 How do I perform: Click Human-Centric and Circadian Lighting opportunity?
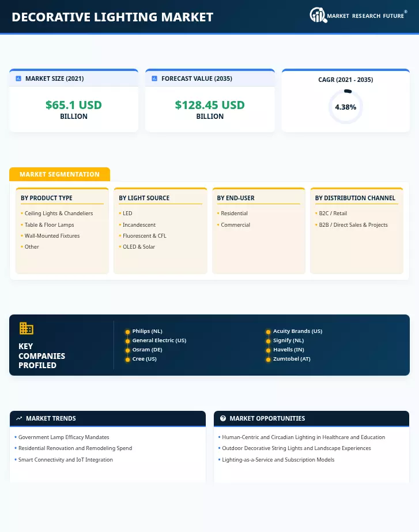pos(303,437)
